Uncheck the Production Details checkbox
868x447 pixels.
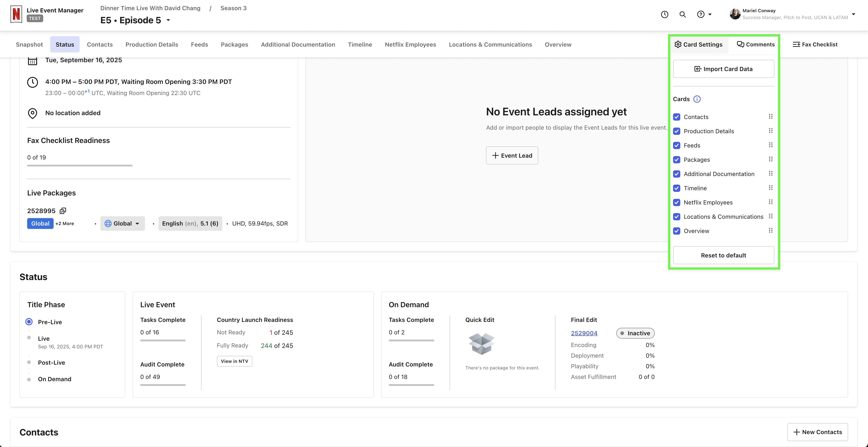point(677,131)
